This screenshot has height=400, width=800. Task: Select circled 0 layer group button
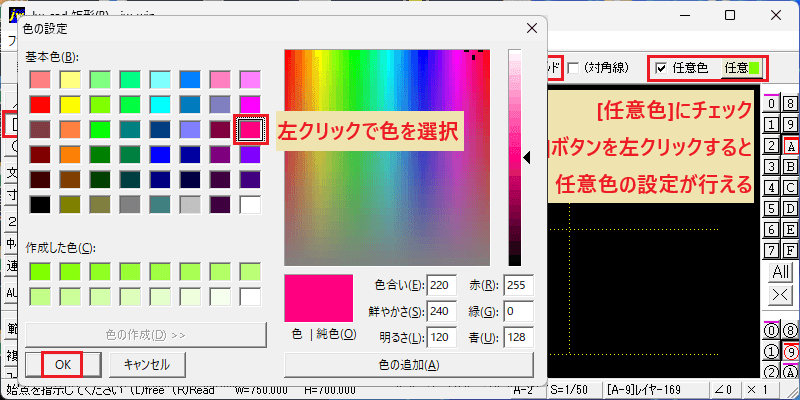[x=771, y=331]
